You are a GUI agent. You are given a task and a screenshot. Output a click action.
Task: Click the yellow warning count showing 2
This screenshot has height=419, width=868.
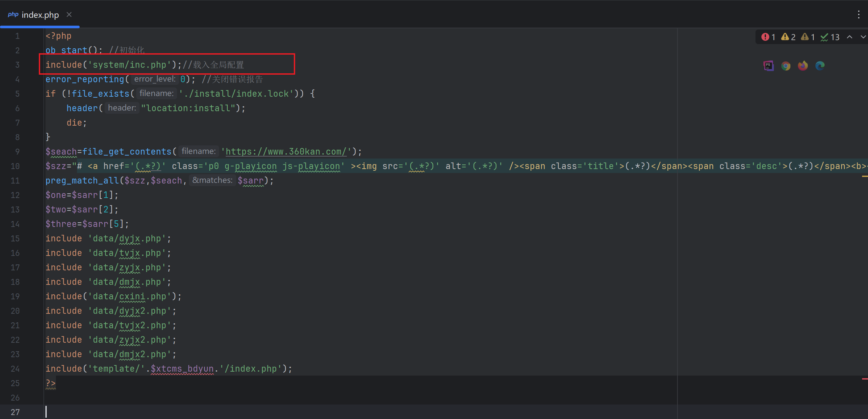tap(788, 37)
